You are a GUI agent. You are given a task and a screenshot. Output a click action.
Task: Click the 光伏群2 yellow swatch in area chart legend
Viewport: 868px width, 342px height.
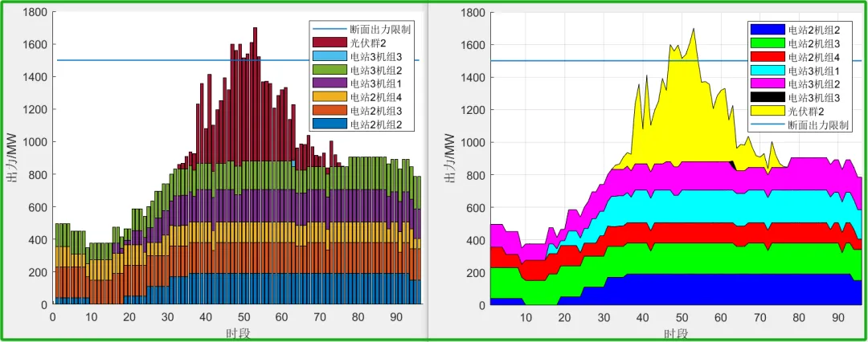[768, 111]
